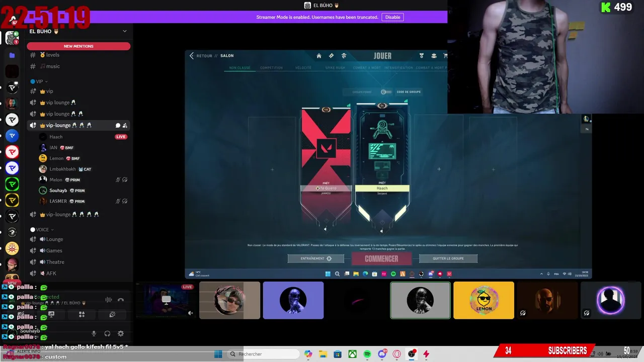644x362 pixels.
Task: Unmute the live stream thumbnail audio
Action: point(191,313)
